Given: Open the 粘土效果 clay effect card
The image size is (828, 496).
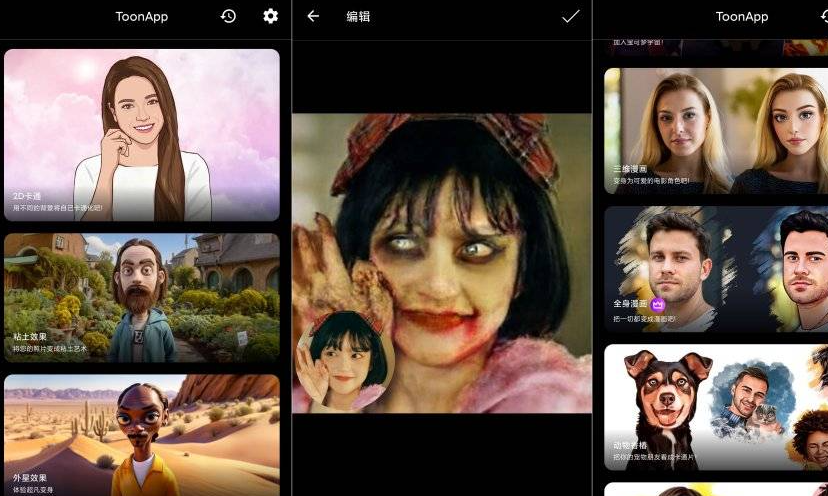Looking at the screenshot, I should point(142,297).
